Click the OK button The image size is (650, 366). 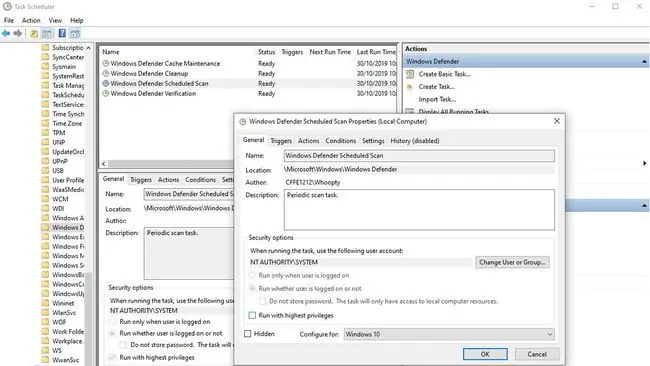tap(485, 354)
